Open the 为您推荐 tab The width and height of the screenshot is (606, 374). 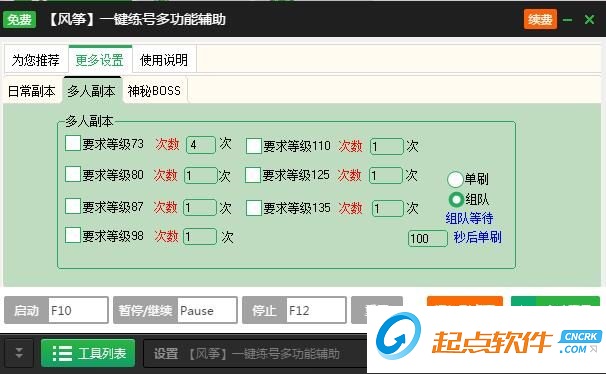36,60
